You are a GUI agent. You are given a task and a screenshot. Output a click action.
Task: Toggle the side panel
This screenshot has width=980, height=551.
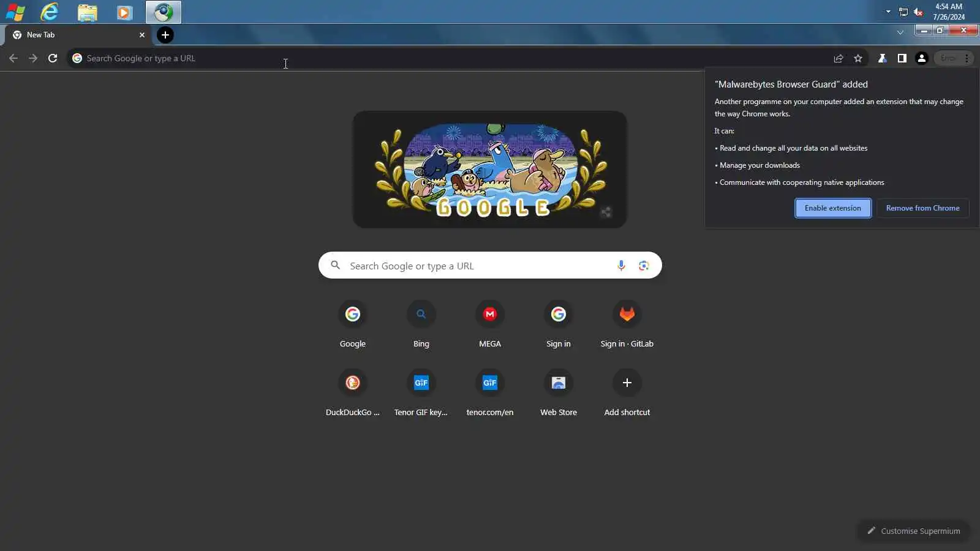tap(902, 58)
